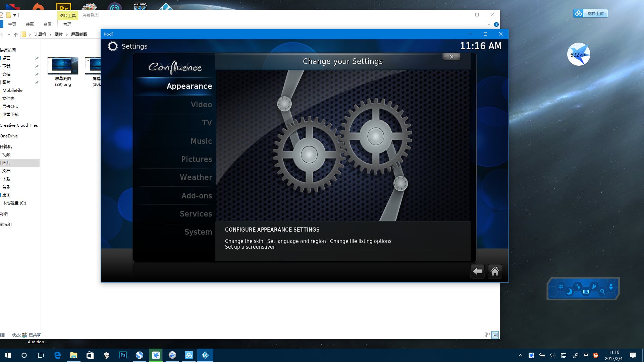This screenshot has width=644, height=362.
Task: Open Windows Store from the taskbar
Action: click(90, 355)
